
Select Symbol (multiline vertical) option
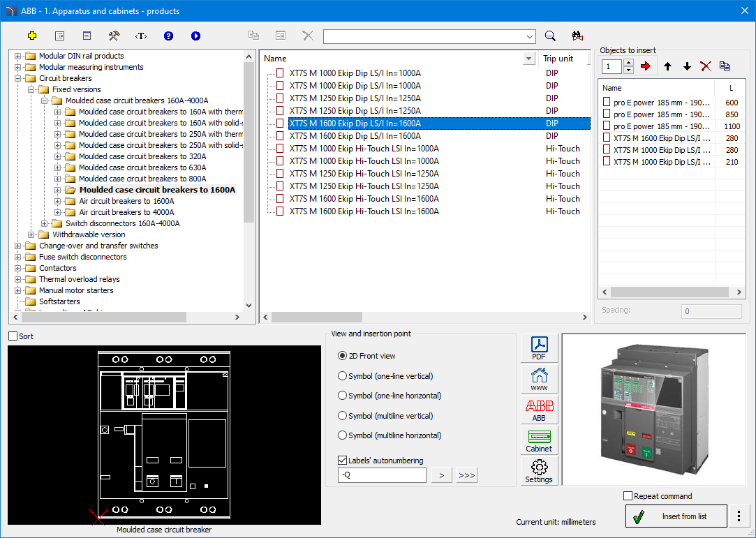coord(386,416)
